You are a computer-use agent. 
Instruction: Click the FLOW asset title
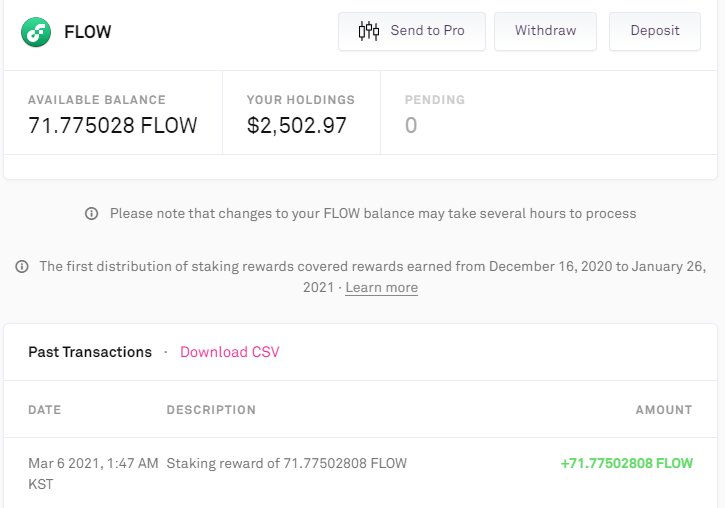point(88,32)
